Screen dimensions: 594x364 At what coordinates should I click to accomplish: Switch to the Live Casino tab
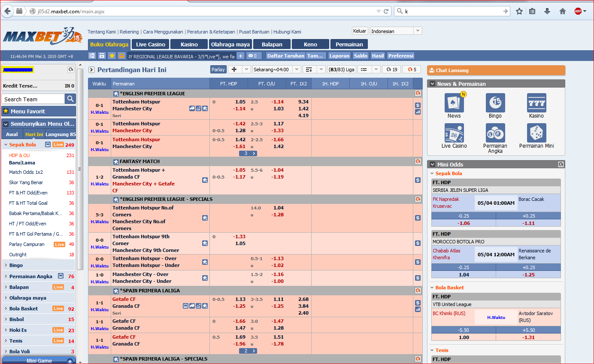[151, 44]
